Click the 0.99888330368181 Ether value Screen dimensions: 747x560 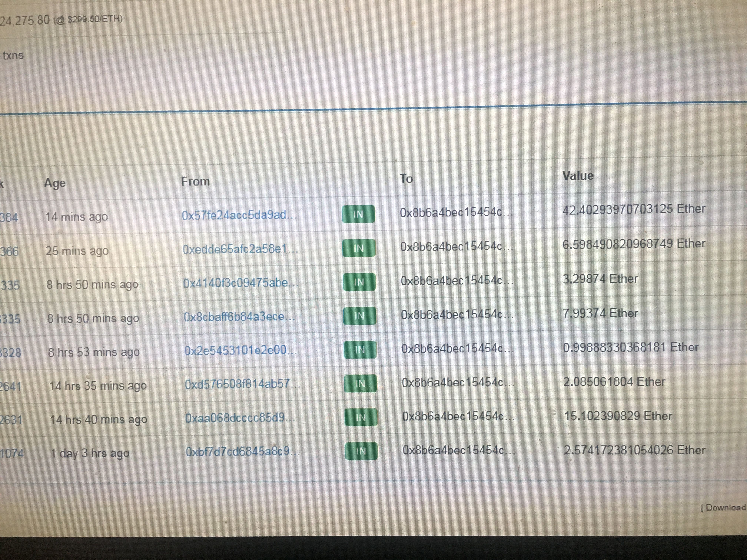pyautogui.click(x=631, y=347)
